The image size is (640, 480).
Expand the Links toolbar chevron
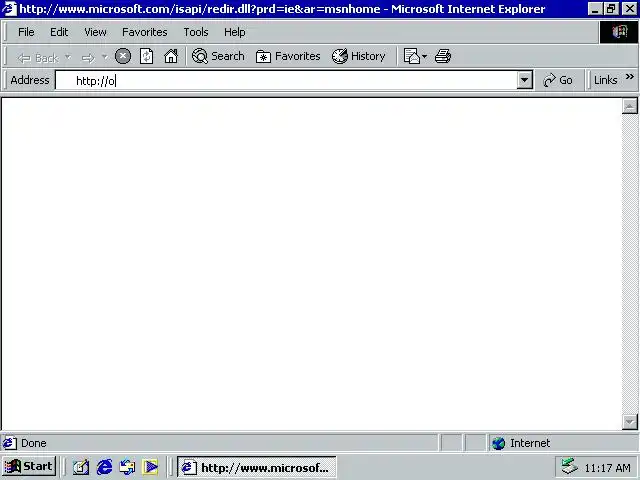pyautogui.click(x=629, y=77)
